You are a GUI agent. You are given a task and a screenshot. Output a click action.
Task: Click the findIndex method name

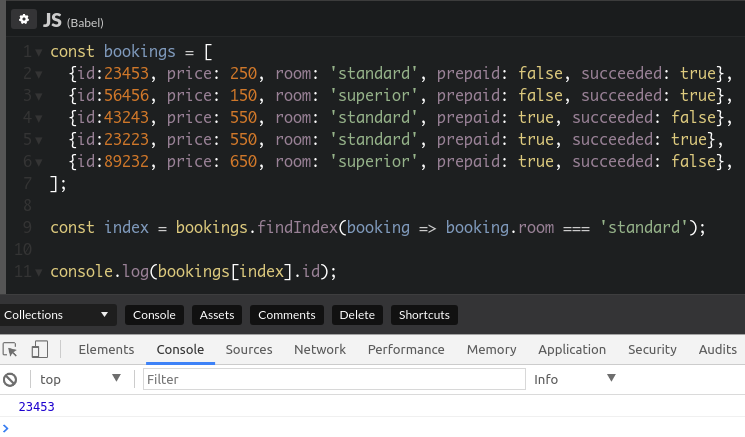(297, 228)
